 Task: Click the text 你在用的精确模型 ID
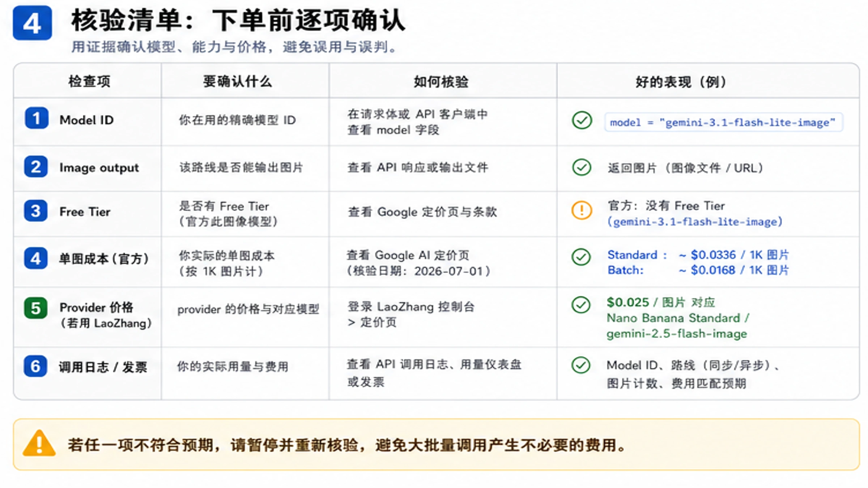[x=238, y=120]
